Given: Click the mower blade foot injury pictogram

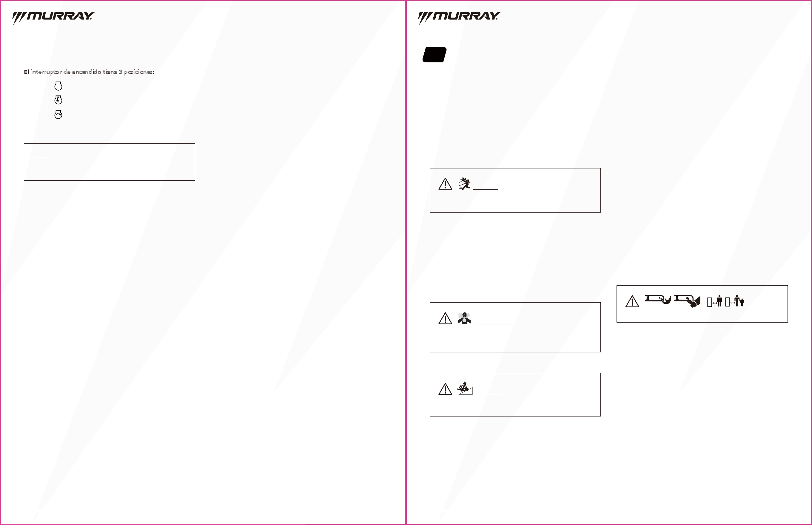Looking at the screenshot, I should click(658, 300).
